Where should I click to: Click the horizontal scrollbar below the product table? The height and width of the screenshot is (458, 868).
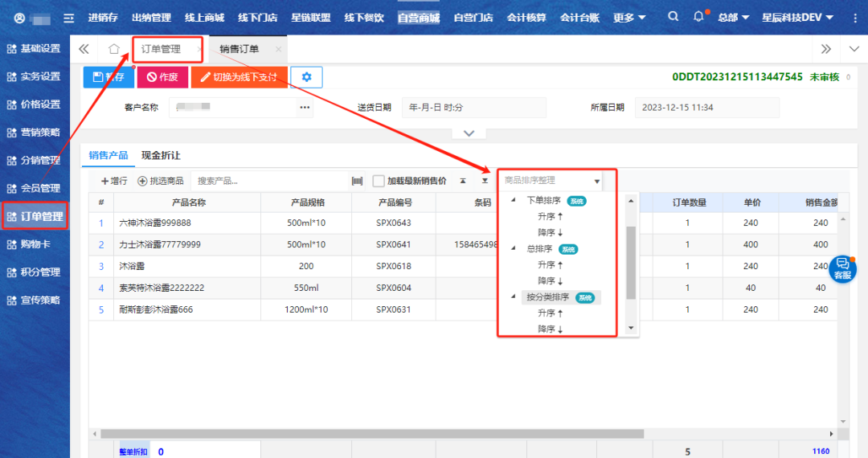tap(370, 434)
